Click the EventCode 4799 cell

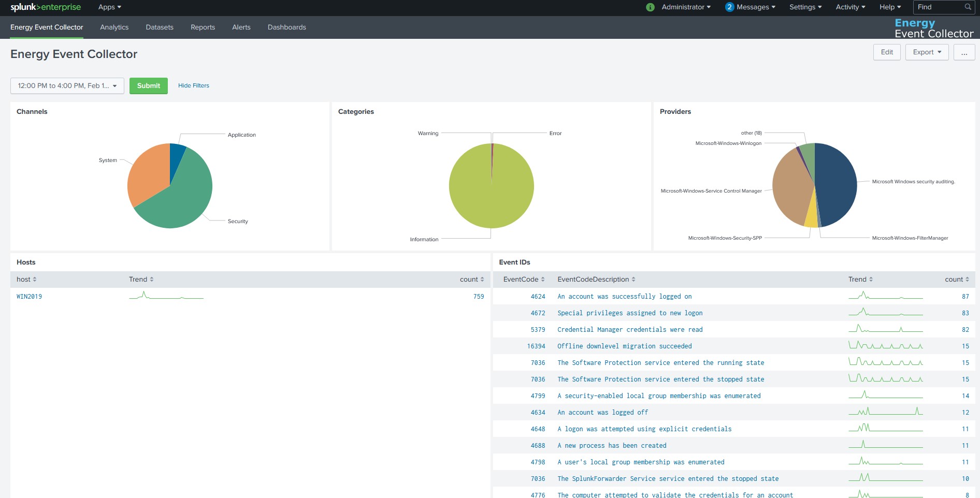(538, 396)
